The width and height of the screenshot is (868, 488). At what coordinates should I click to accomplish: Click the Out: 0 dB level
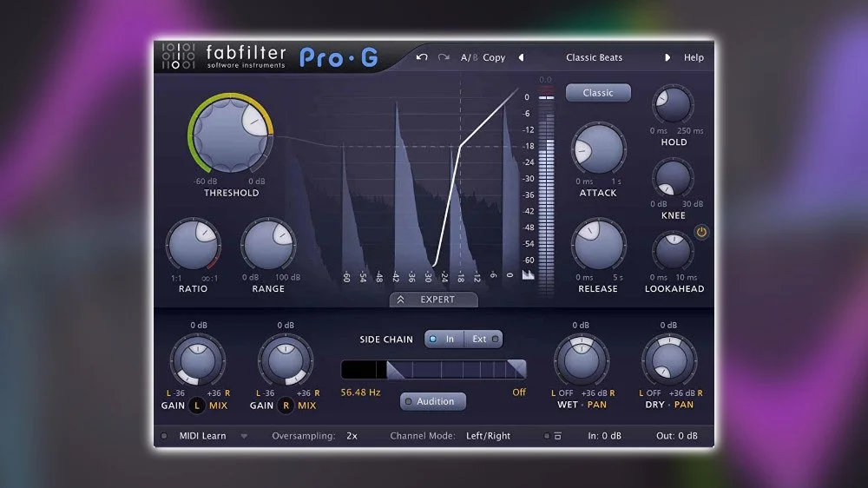click(676, 436)
